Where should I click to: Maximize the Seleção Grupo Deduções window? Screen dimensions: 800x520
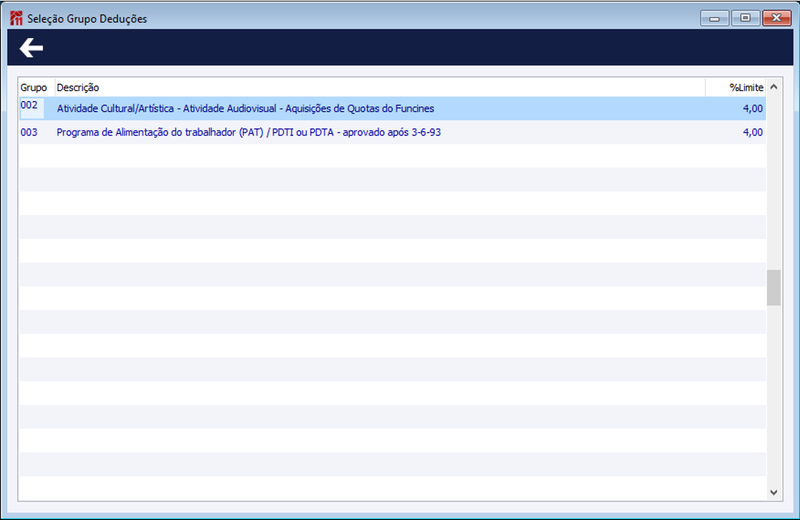click(745, 18)
